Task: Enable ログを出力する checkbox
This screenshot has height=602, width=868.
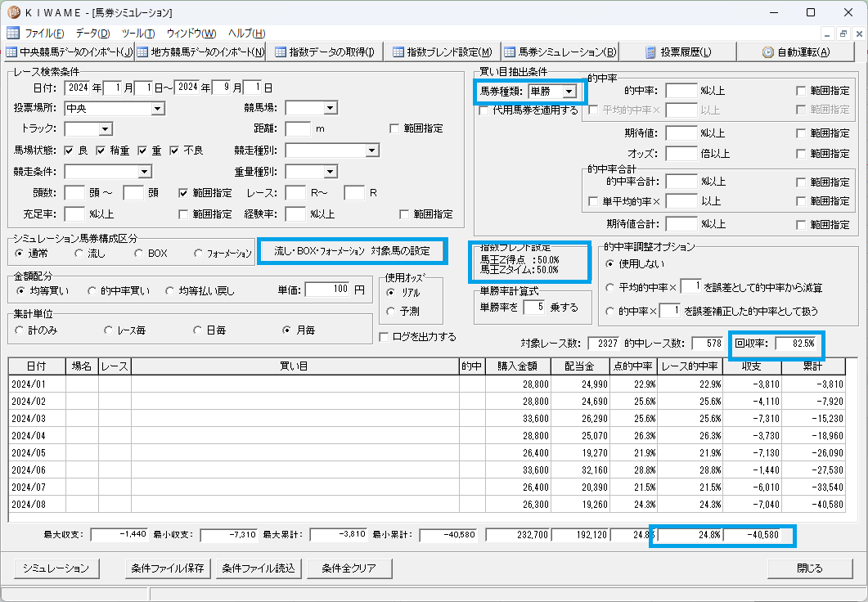Action: (383, 336)
